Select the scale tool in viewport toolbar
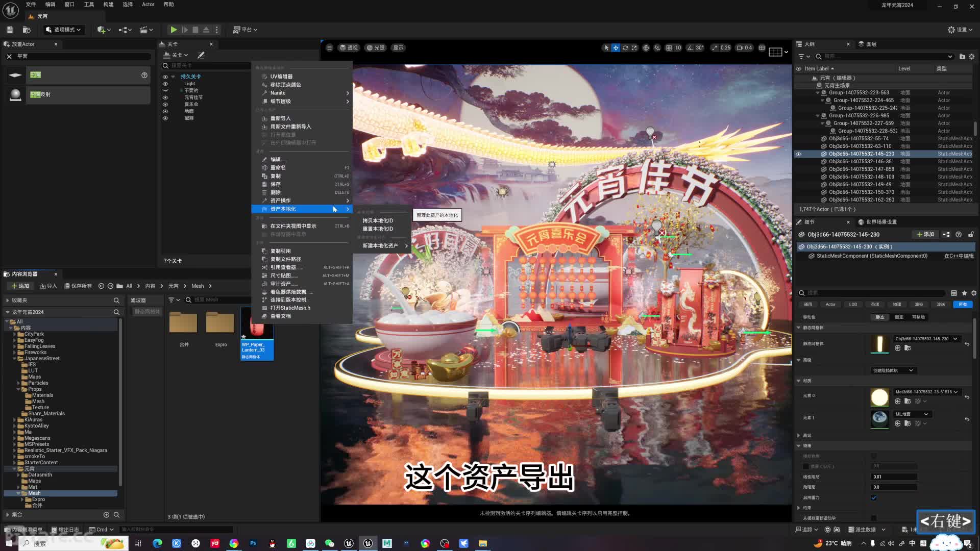Image resolution: width=980 pixels, height=551 pixels. click(x=634, y=48)
